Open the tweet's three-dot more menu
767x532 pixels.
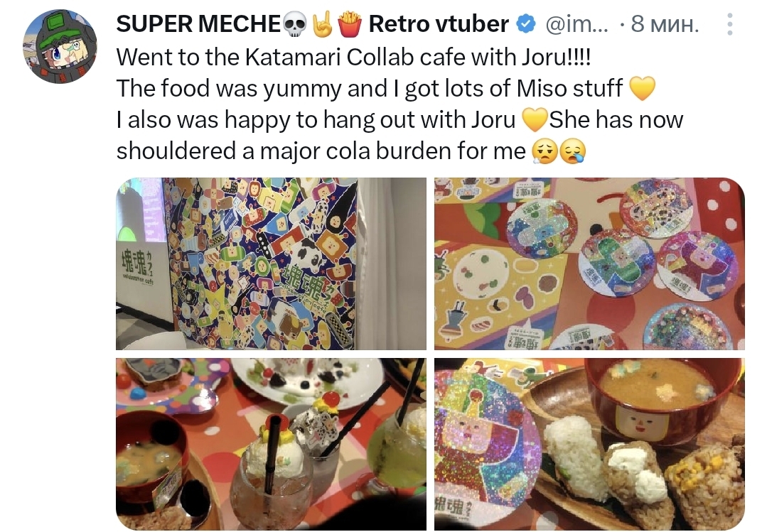click(730, 24)
